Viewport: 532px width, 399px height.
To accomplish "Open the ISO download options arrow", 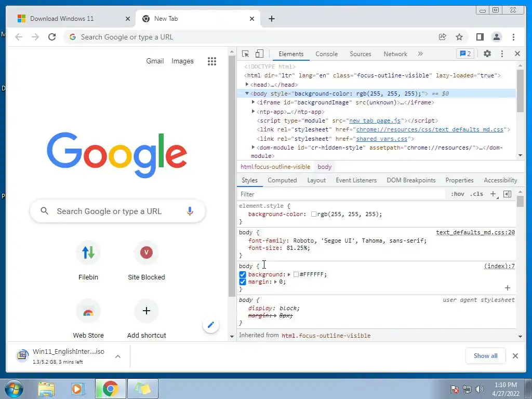I will click(x=118, y=356).
